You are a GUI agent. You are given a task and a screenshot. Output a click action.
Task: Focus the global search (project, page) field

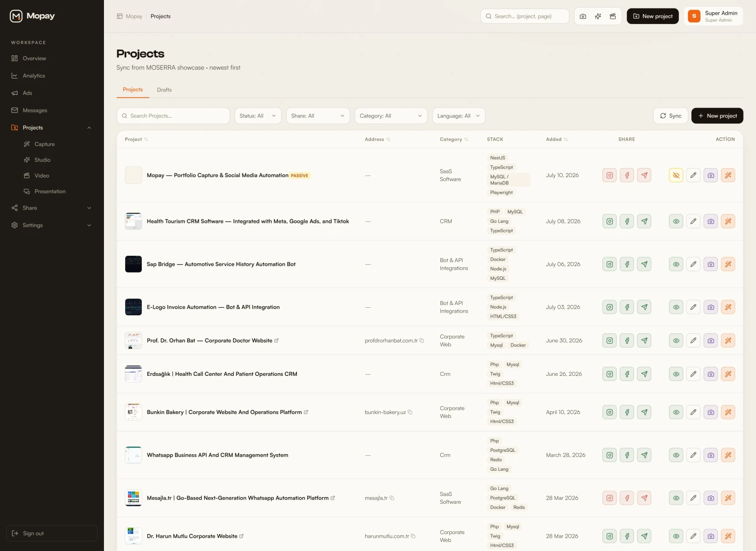click(524, 16)
